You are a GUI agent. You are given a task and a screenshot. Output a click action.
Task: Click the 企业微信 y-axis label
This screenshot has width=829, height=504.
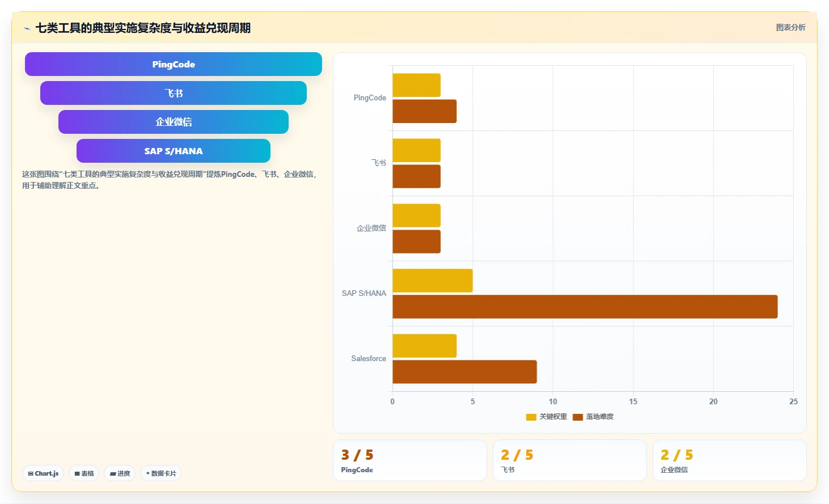[371, 228]
